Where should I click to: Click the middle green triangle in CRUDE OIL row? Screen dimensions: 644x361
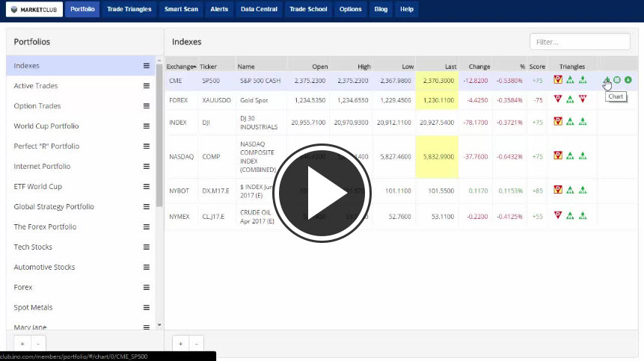pos(570,215)
